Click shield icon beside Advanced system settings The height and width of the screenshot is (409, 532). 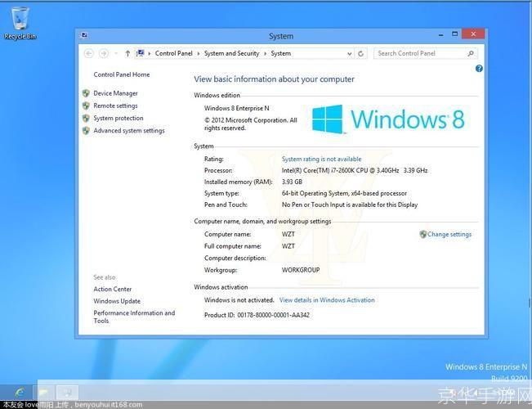pyautogui.click(x=86, y=131)
